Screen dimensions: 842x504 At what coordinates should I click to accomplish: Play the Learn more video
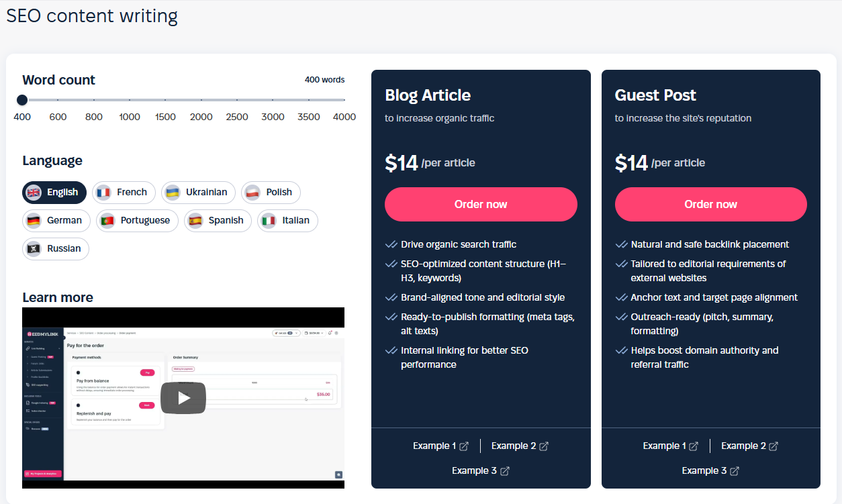pos(183,398)
